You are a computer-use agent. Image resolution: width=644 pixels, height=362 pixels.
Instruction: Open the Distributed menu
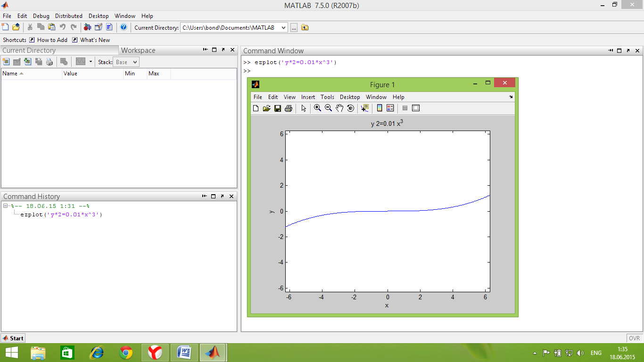point(69,16)
